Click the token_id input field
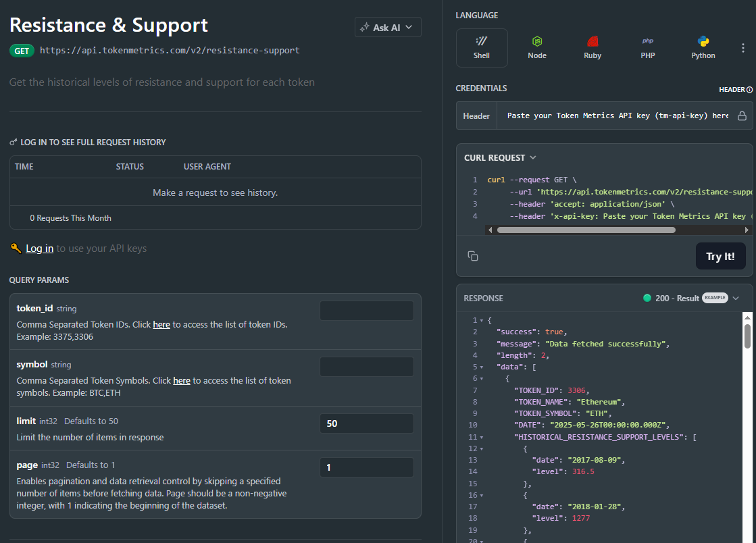 (x=366, y=311)
